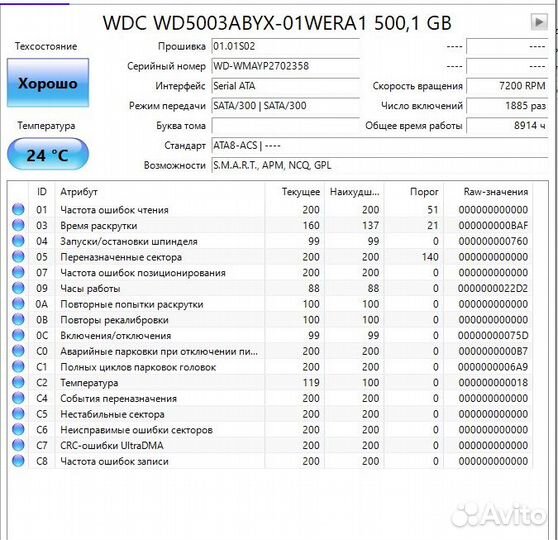Click status orb for Частота ошибок записи row
Viewport: 558px width, 540px height.
click(x=18, y=461)
